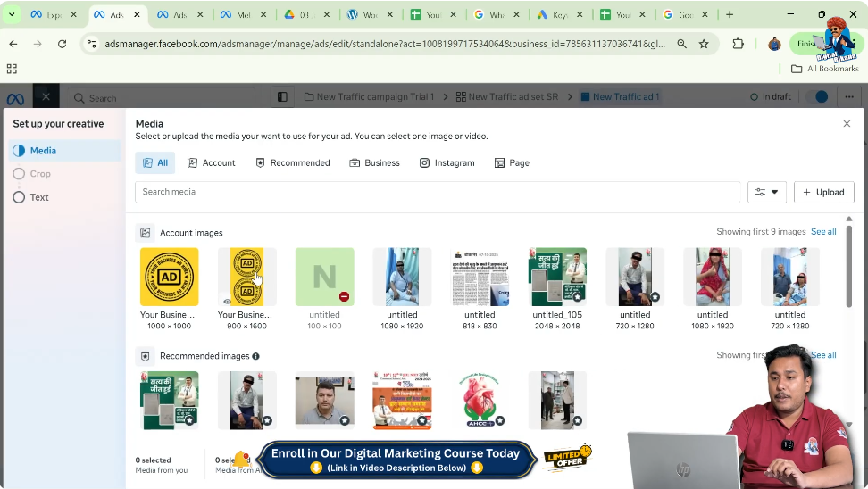Viewport: 868px width, 489px height.
Task: Click the Chrome apps grid icon
Action: point(12,69)
